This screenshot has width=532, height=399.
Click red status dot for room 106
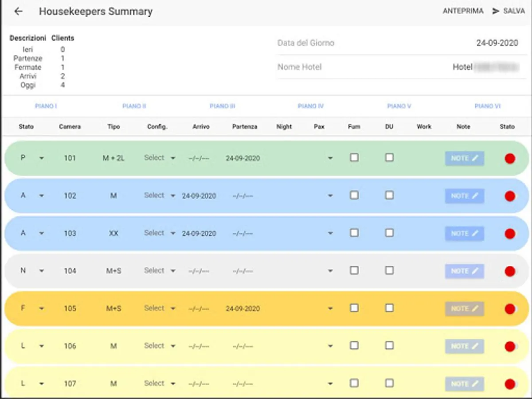coord(510,346)
